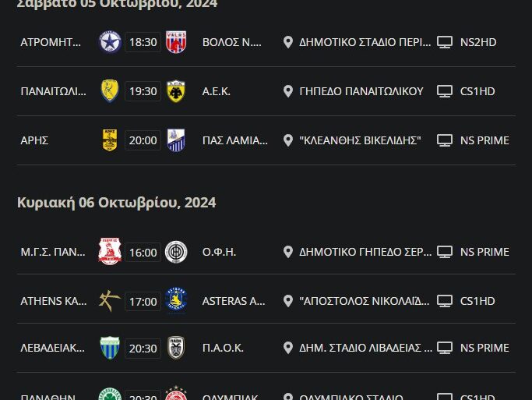Click the TV icon next to CS1HD 19:30
The image size is (532, 400).
(x=445, y=91)
